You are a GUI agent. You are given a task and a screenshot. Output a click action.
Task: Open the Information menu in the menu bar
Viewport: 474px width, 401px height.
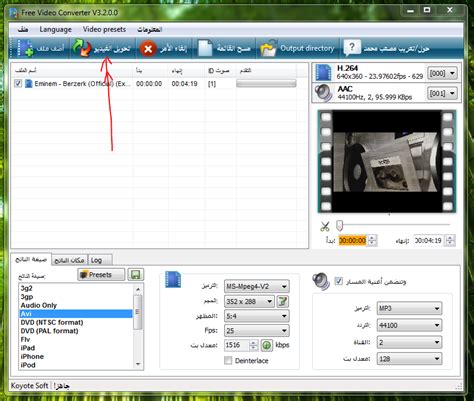click(149, 30)
